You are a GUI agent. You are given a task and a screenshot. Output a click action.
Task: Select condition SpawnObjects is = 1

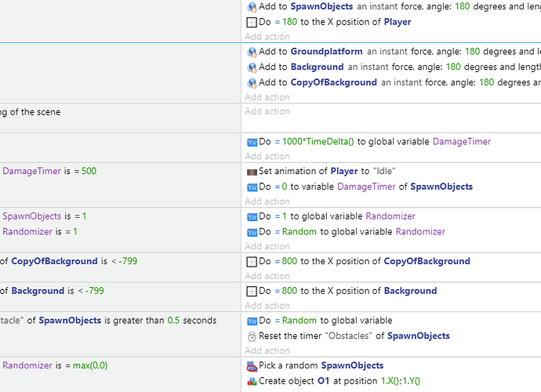44,216
